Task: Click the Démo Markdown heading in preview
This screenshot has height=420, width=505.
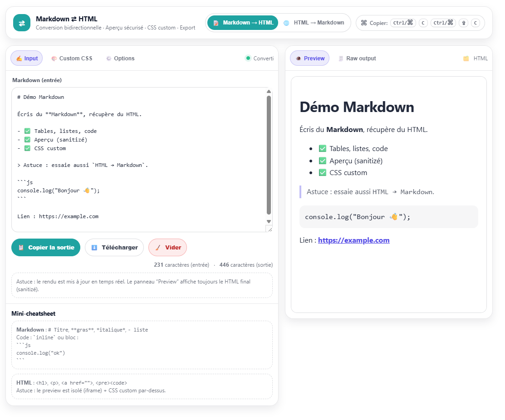Action: click(x=357, y=107)
